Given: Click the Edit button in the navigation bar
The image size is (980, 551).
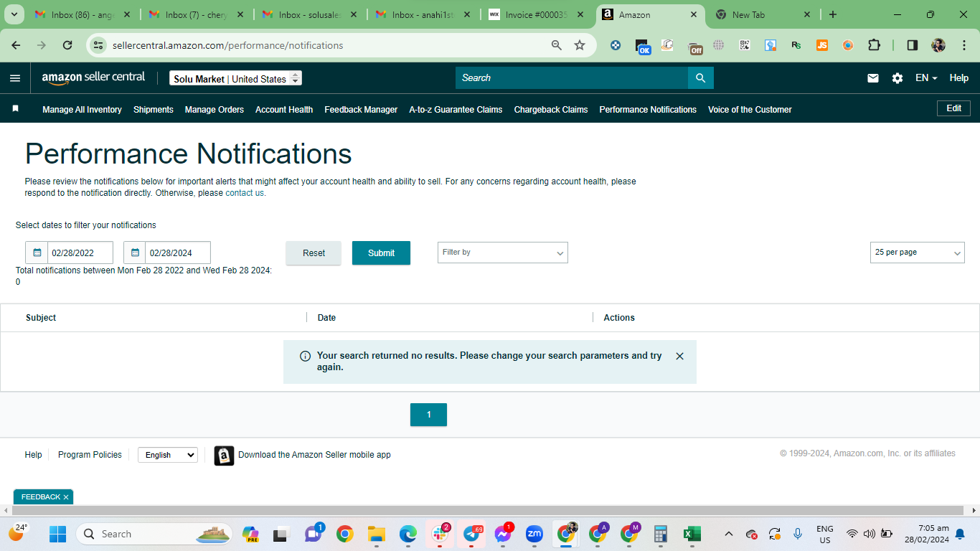Looking at the screenshot, I should pos(953,108).
